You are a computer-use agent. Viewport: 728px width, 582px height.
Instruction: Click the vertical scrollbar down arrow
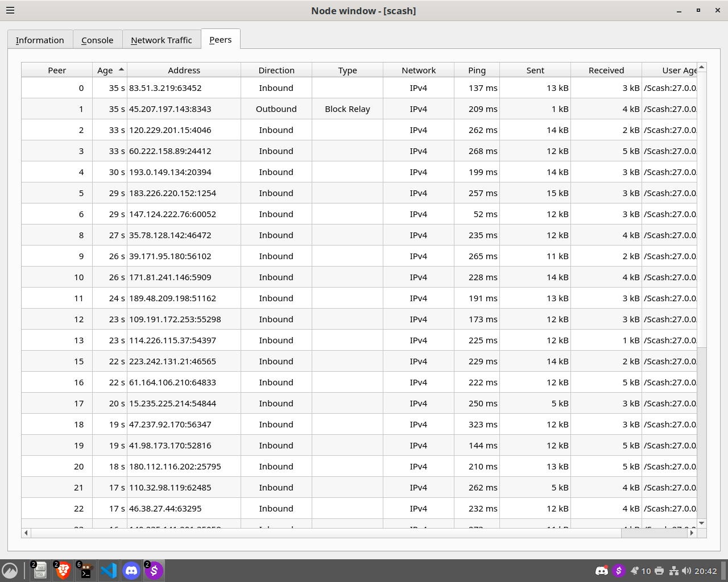pos(702,523)
